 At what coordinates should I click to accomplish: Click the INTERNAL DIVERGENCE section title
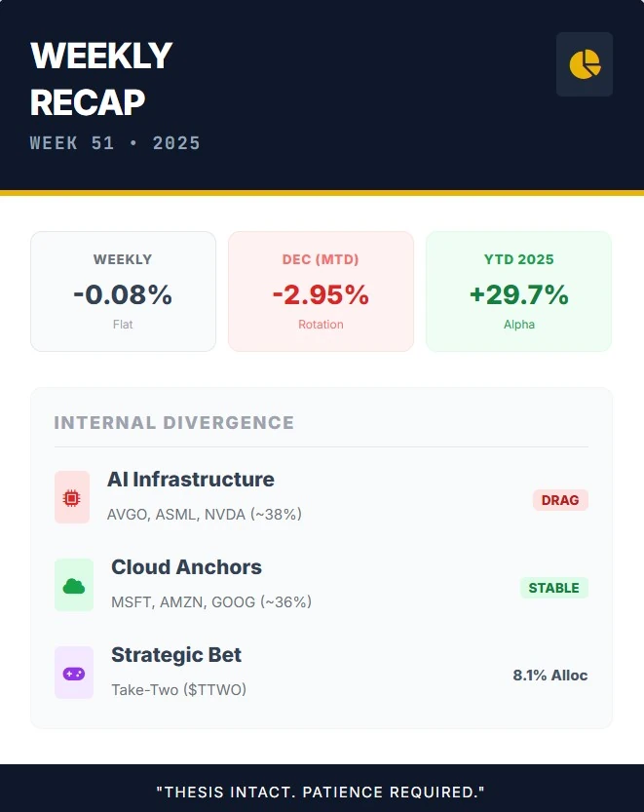pos(174,423)
